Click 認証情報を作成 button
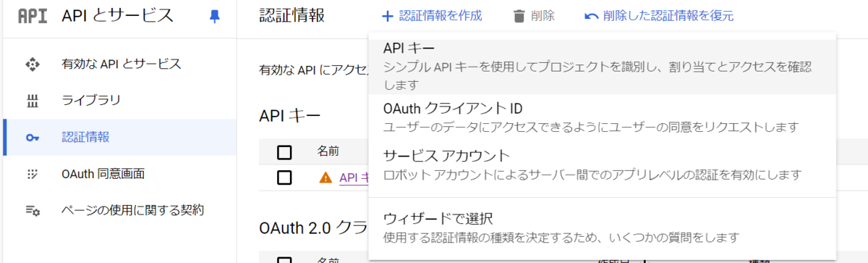The image size is (868, 263). point(432,16)
